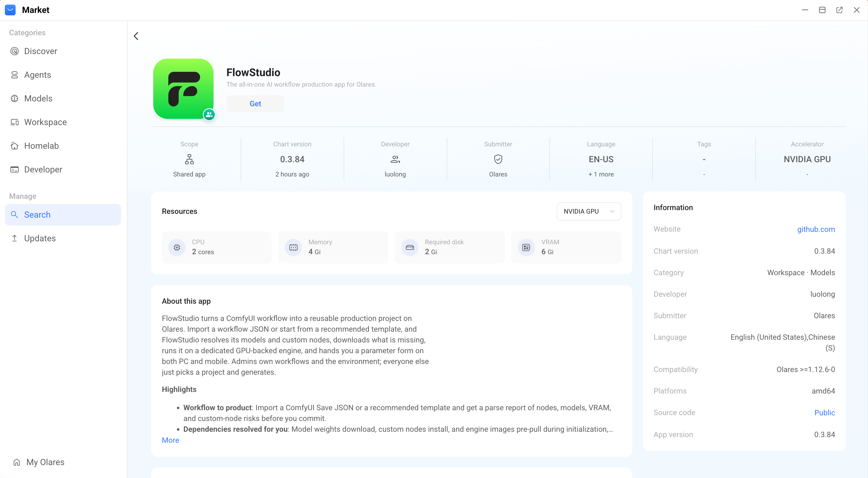Go back with the left arrow icon
This screenshot has width=868, height=478.
point(136,36)
